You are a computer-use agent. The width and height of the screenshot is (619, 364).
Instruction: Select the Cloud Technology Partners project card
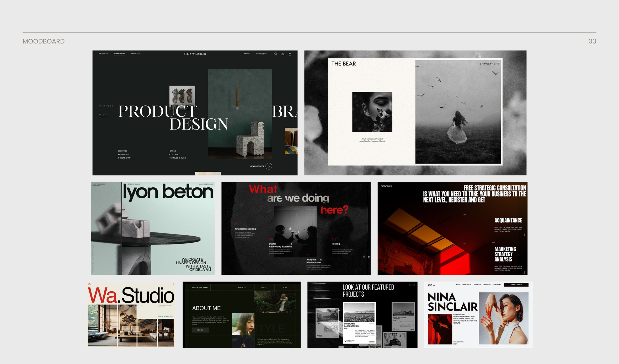click(x=403, y=317)
